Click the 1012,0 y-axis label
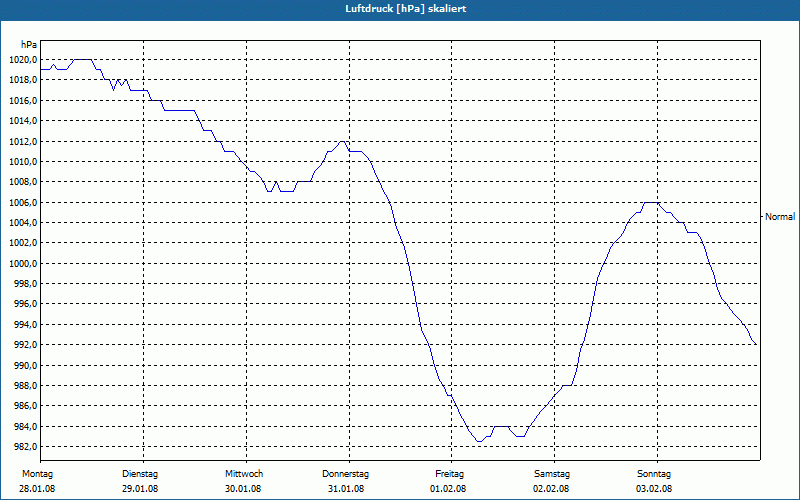800x500 pixels. pos(23,141)
